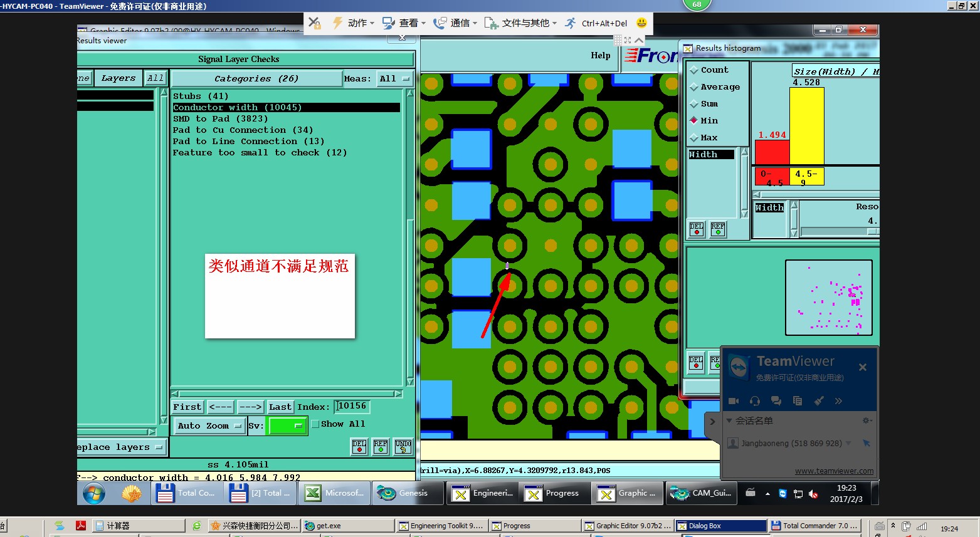Open TeamViewer 文件与其他 menu
The height and width of the screenshot is (537, 980).
520,23
